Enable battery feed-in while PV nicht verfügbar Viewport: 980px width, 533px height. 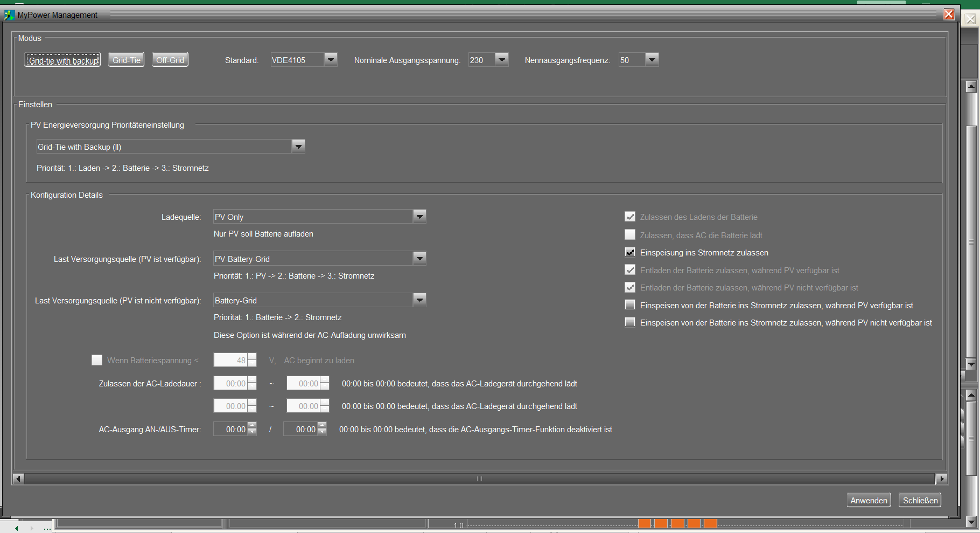(630, 322)
